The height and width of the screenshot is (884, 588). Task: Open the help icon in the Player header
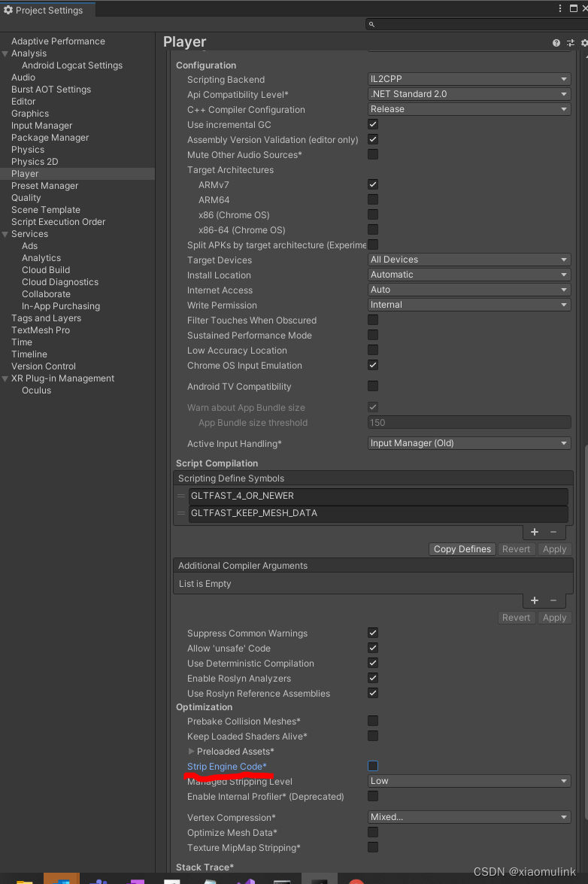tap(556, 42)
